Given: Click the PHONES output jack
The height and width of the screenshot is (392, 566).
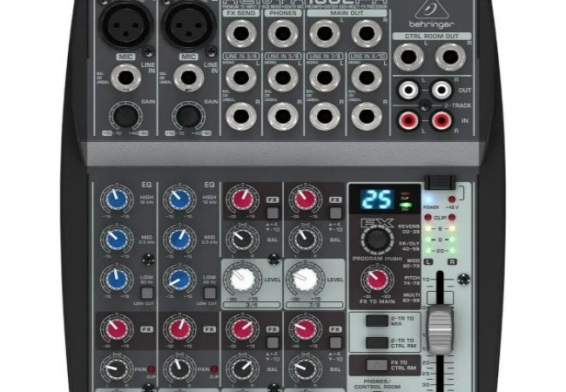Looking at the screenshot, I should pyautogui.click(x=281, y=34).
